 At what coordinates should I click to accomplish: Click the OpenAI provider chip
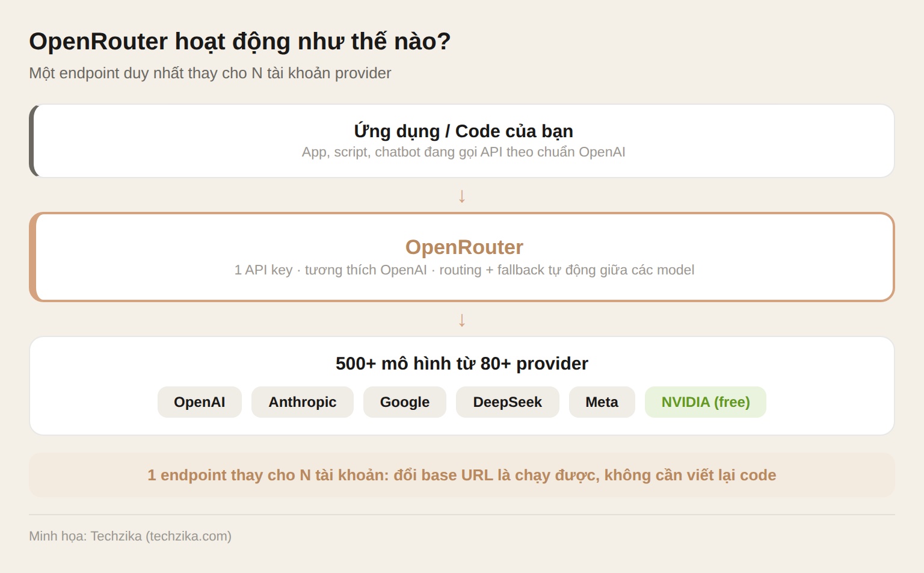200,402
